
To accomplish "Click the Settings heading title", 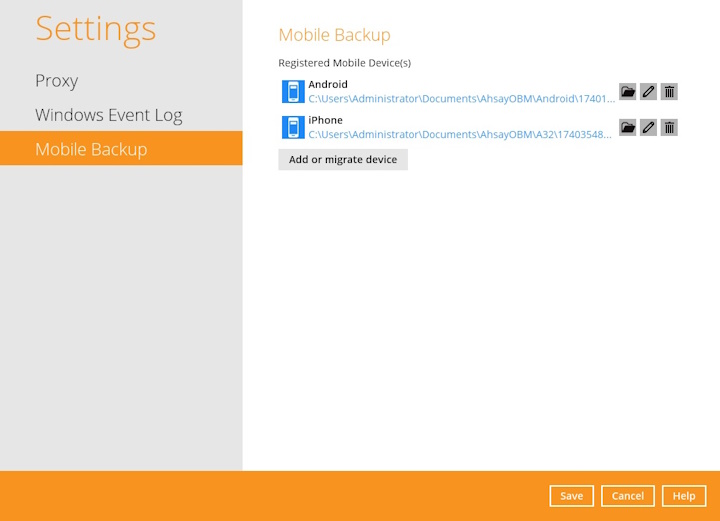I will [x=95, y=28].
